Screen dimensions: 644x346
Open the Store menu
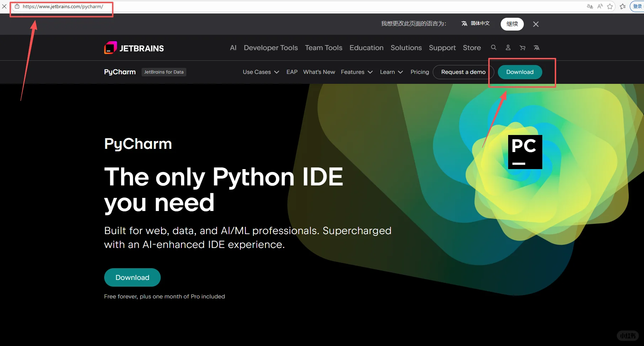[472, 48]
